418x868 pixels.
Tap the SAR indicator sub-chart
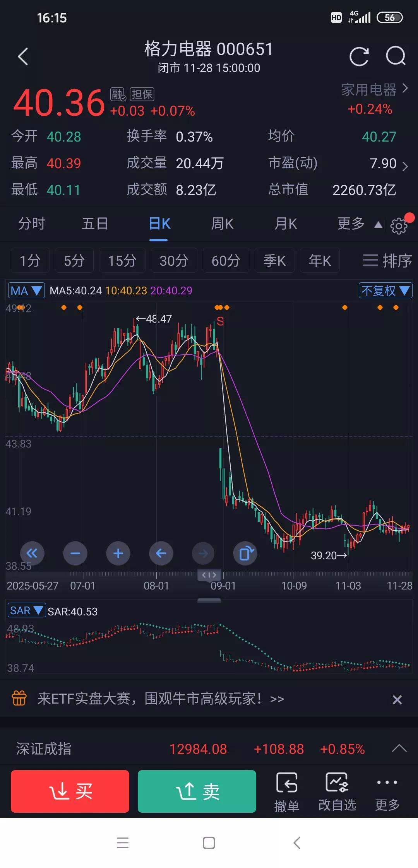(209, 645)
